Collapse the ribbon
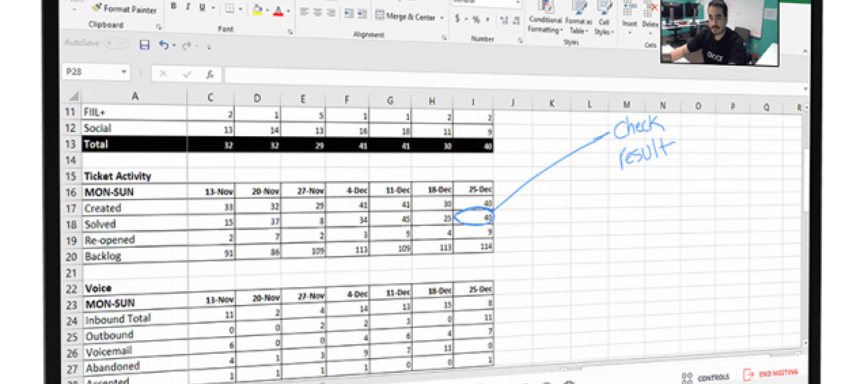This screenshot has height=384, width=868. (x=805, y=51)
